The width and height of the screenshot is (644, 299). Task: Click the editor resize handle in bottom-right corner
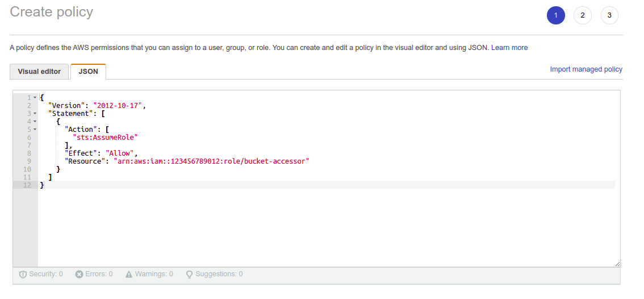click(617, 264)
